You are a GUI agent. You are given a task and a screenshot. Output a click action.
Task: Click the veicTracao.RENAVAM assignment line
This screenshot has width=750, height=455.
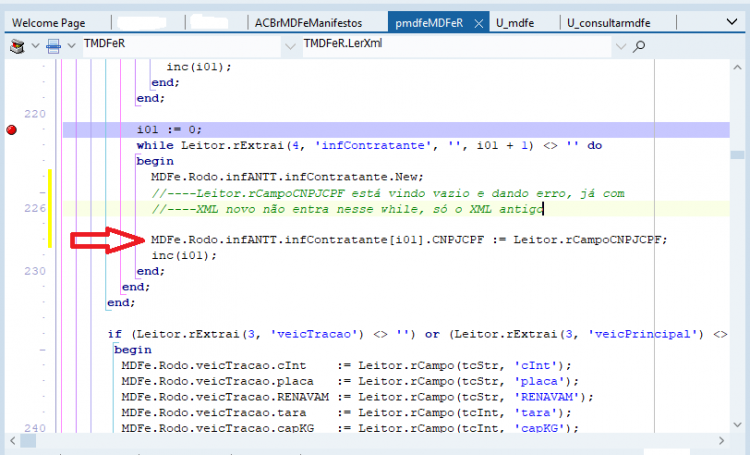point(357,397)
